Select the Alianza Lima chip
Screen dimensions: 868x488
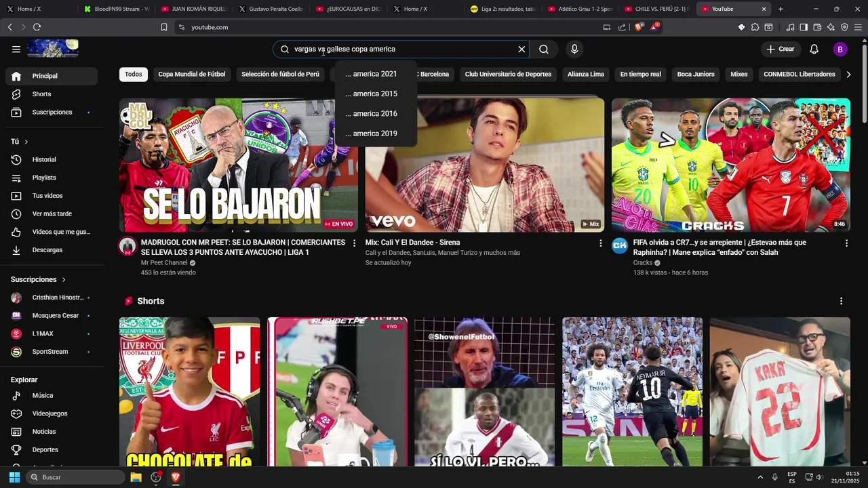586,75
